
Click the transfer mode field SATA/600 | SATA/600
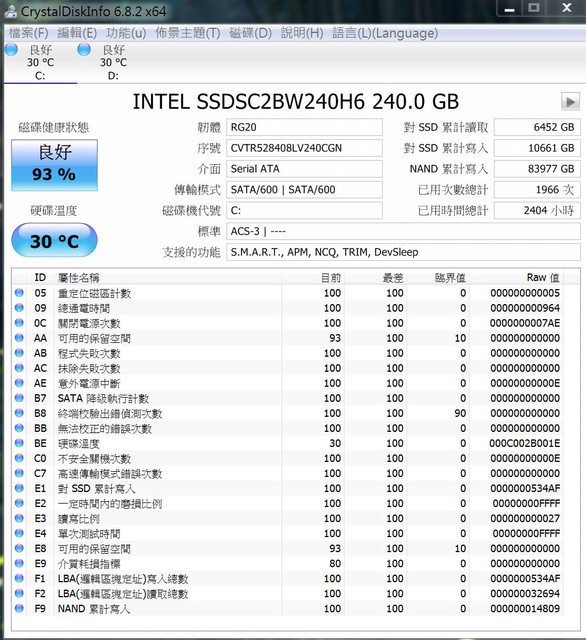click(304, 190)
